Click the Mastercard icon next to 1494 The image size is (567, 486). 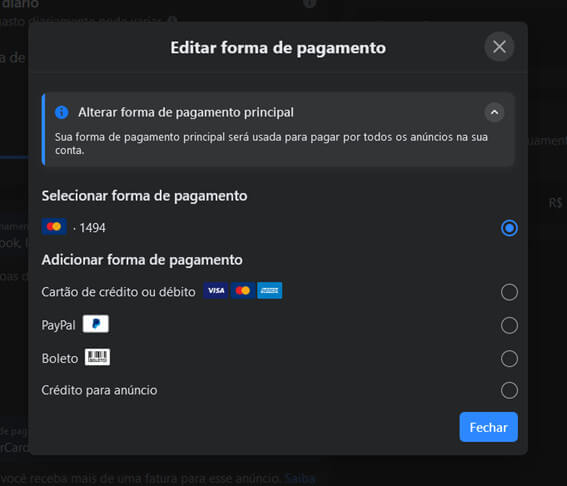pos(54,227)
